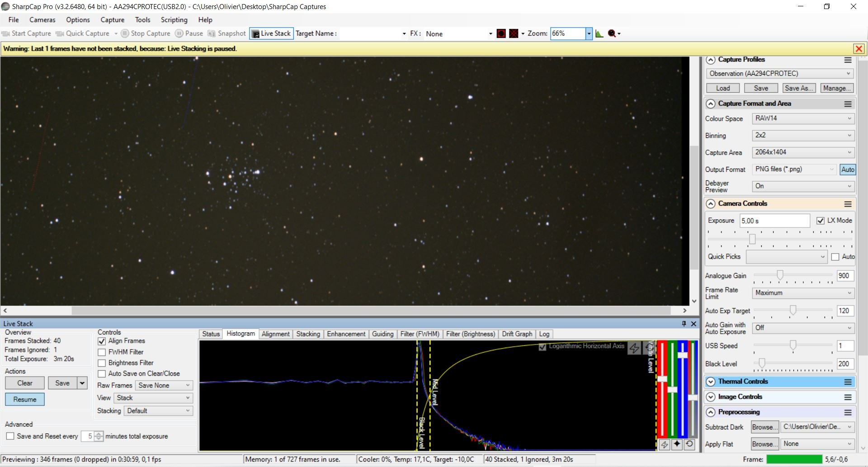
Task: Switch to the Enhancement tab
Action: [346, 334]
